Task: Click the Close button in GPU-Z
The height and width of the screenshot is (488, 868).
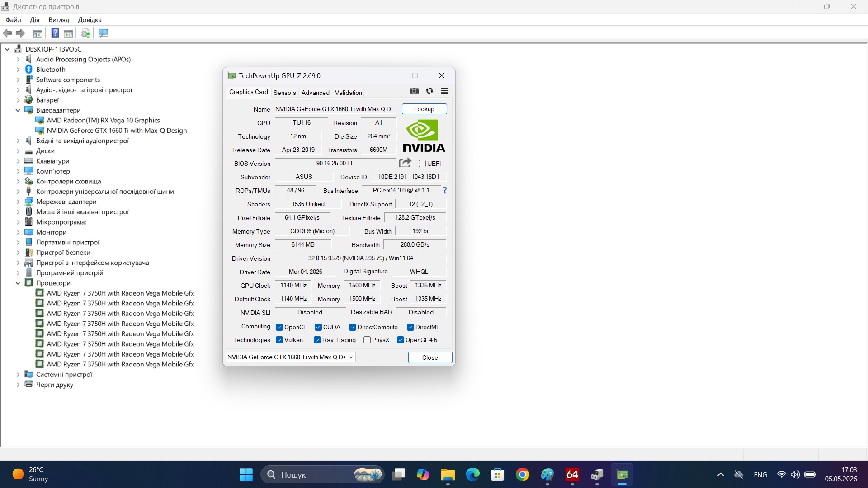Action: (430, 357)
